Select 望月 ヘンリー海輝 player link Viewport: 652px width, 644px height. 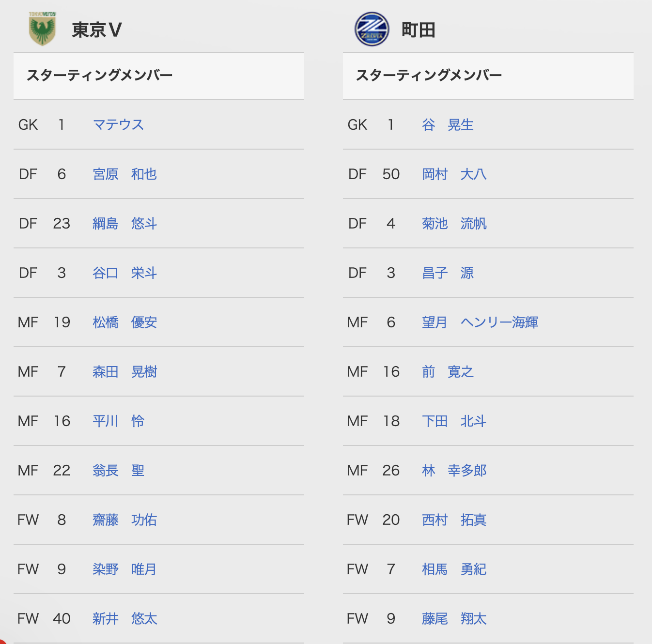480,322
